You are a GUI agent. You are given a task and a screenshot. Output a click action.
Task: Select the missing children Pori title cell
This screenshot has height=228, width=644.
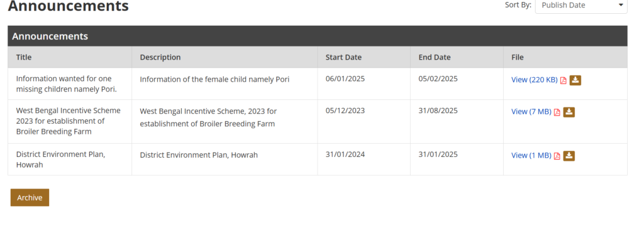[70, 84]
